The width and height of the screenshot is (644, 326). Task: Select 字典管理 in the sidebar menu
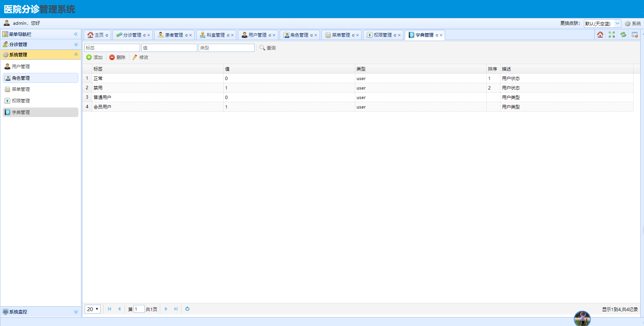click(x=40, y=112)
